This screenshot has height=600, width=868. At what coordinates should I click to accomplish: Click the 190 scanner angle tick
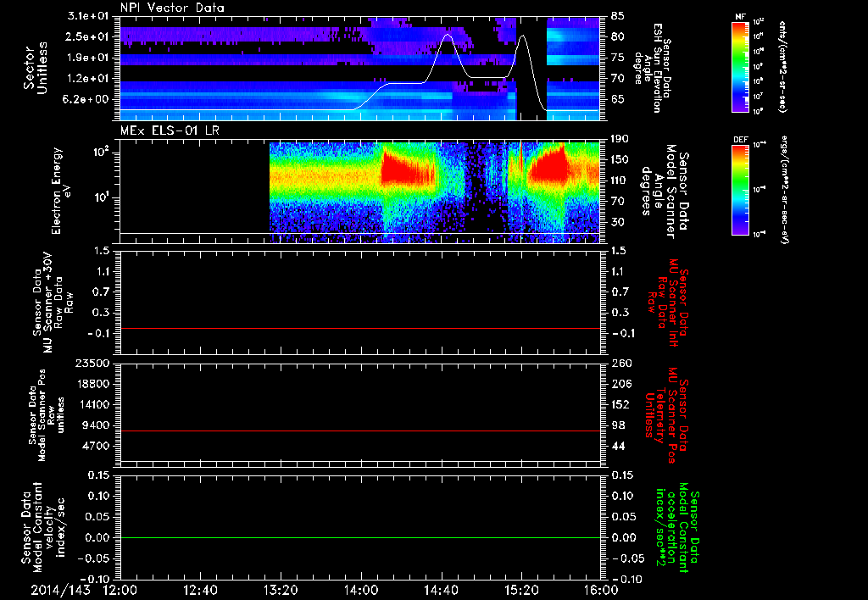point(620,139)
